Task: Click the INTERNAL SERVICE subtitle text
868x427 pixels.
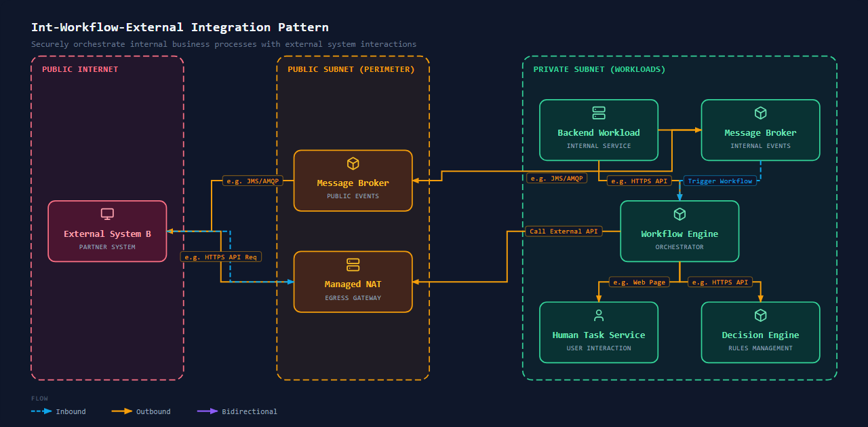Action: pos(599,146)
